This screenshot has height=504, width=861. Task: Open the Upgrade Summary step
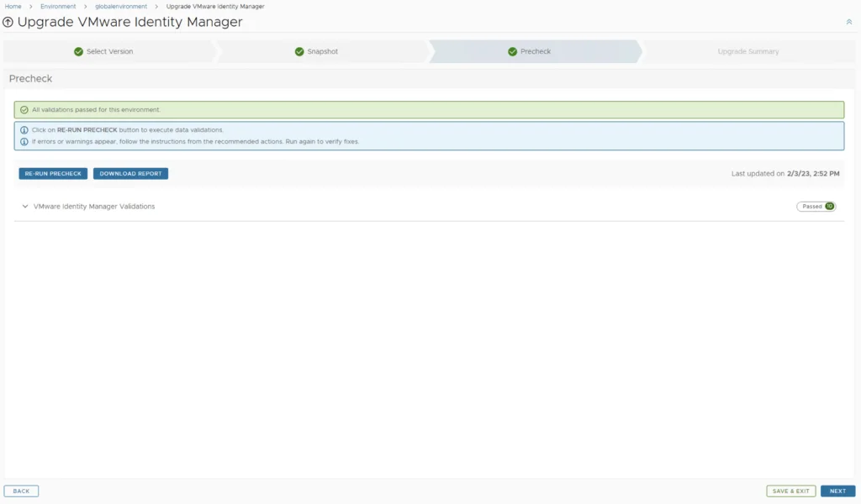747,51
